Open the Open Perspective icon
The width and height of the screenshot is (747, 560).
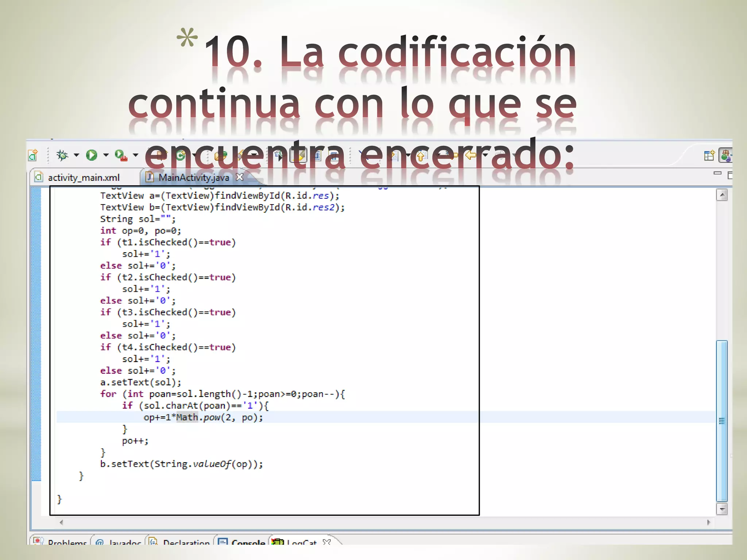709,156
